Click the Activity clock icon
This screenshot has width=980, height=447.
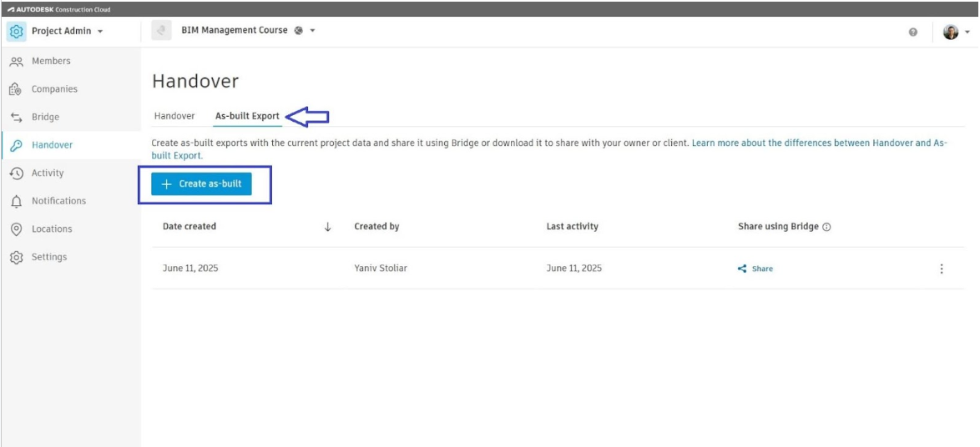15,173
